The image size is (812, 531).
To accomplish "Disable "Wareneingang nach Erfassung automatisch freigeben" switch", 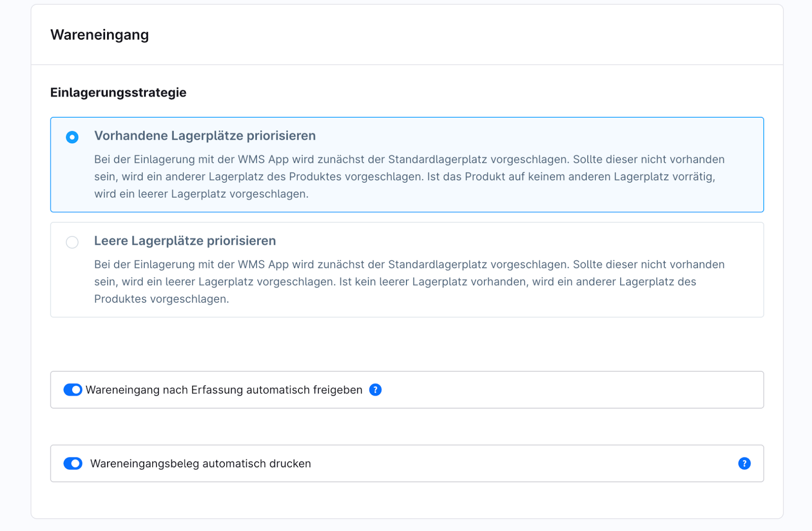I will (73, 390).
